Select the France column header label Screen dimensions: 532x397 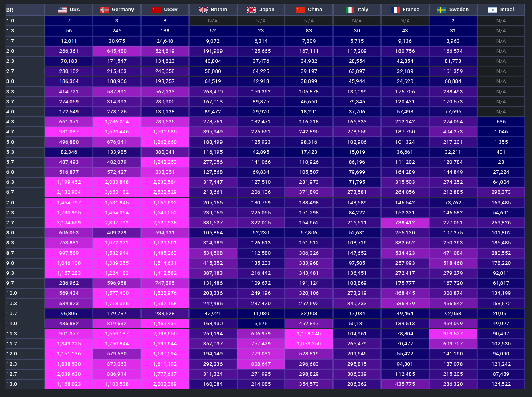411,10
